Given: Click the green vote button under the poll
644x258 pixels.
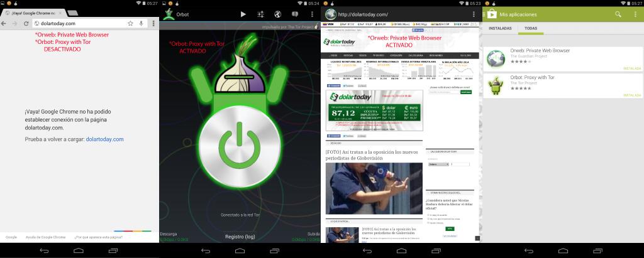Looking at the screenshot, I should (x=450, y=229).
